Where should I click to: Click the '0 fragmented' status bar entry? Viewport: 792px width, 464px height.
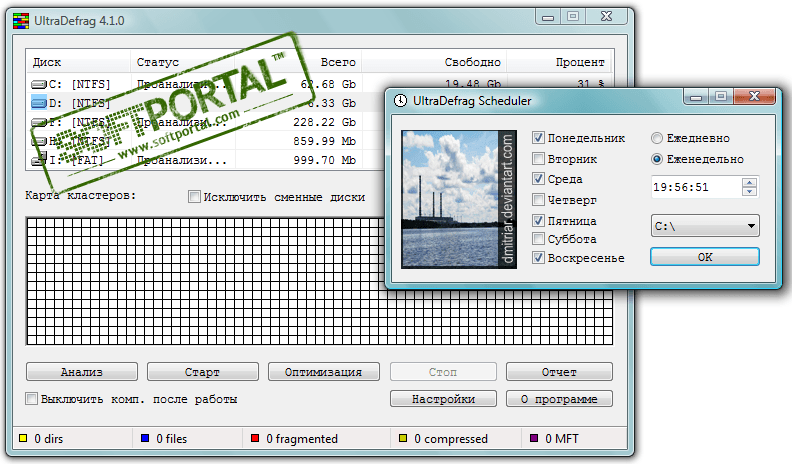[302, 439]
